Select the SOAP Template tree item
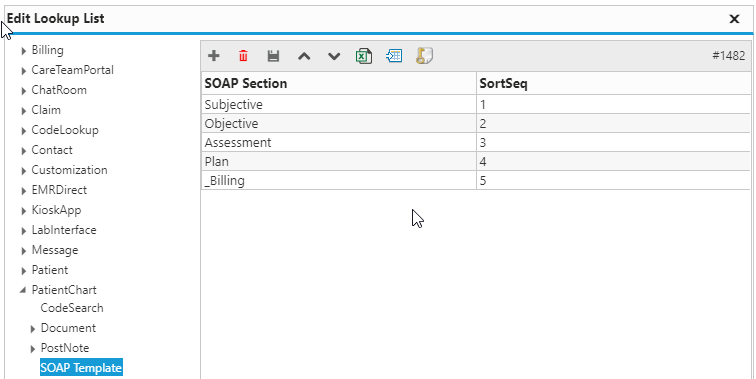756x379 pixels. pyautogui.click(x=81, y=367)
